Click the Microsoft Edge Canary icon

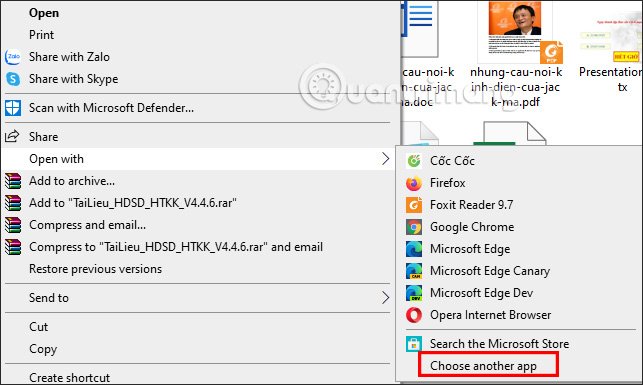pos(414,271)
